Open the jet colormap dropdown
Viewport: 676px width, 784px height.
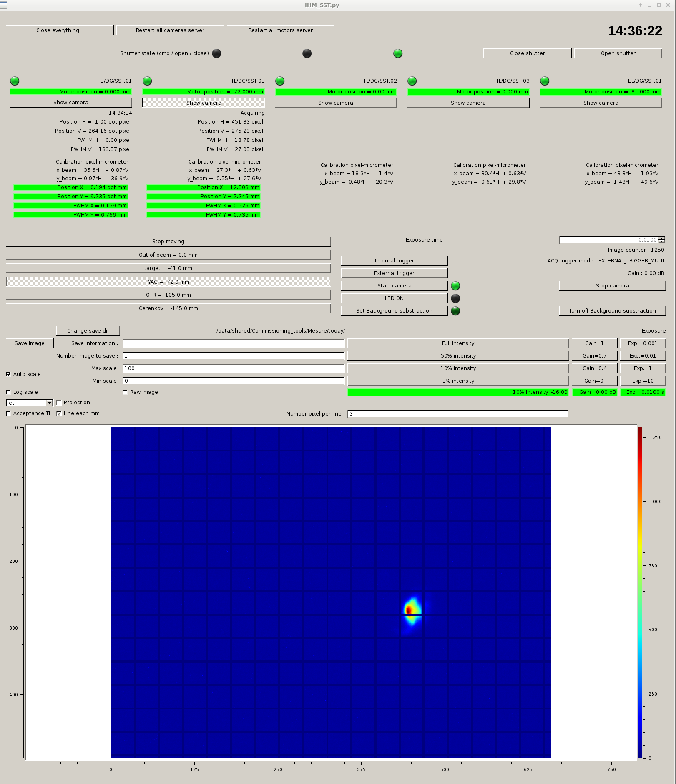point(49,403)
